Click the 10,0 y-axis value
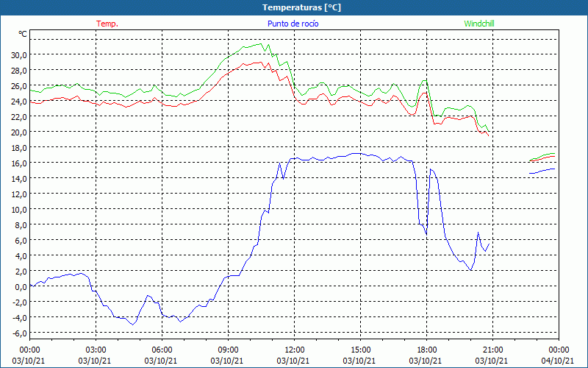The width and height of the screenshot is (588, 368). (19, 209)
